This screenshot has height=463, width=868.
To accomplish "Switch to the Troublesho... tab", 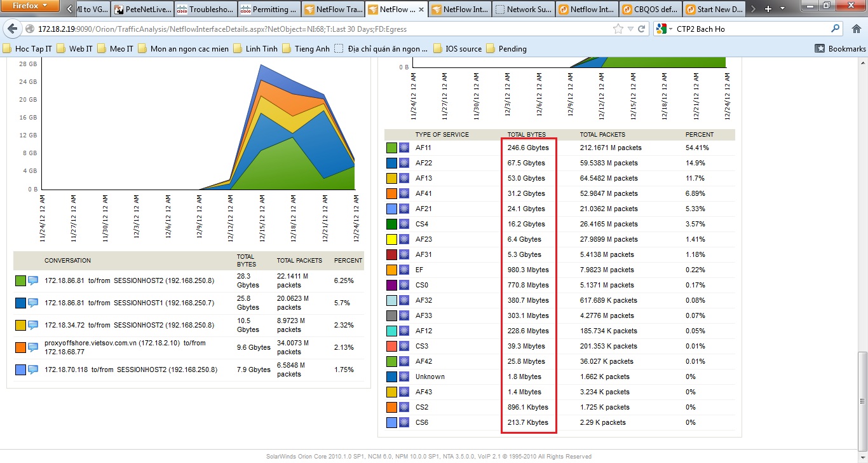I will 205,10.
